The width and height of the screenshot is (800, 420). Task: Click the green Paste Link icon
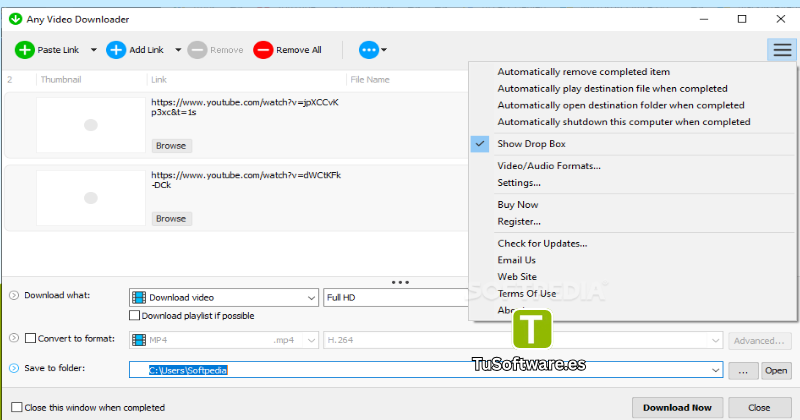point(24,50)
